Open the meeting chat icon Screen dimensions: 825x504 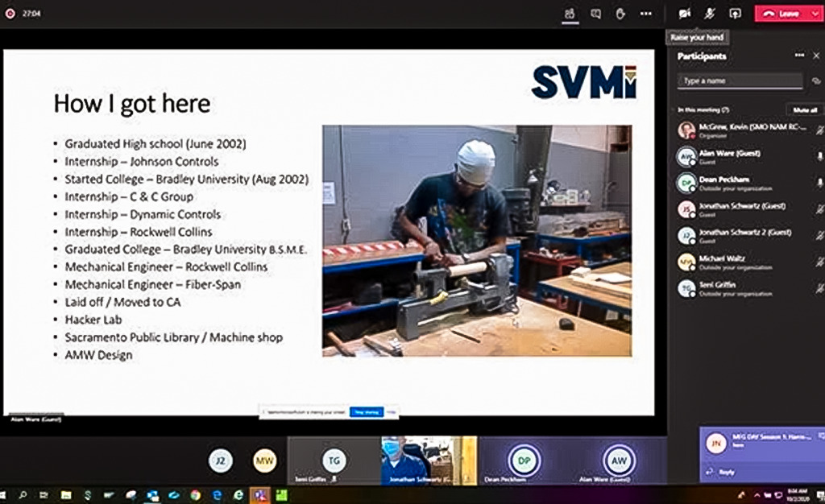click(595, 14)
